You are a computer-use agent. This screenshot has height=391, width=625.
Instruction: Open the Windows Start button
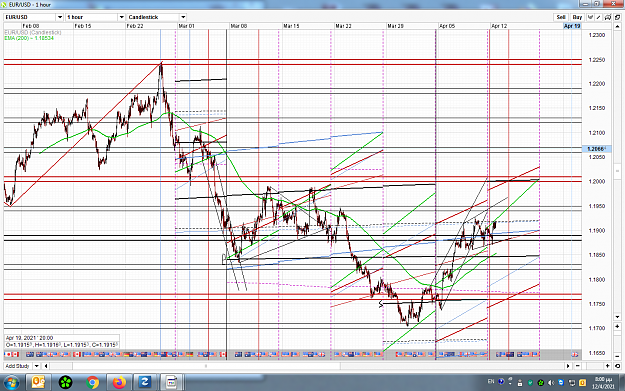point(11,383)
